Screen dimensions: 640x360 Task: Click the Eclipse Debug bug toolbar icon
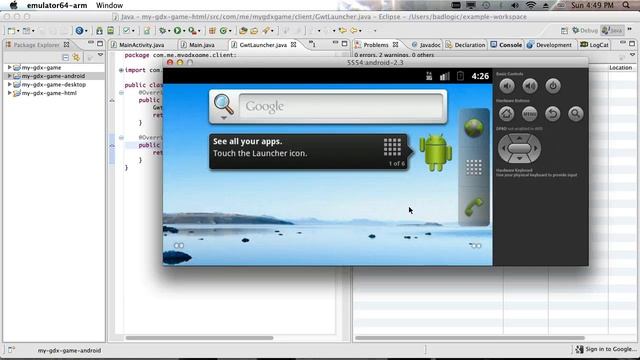162,31
